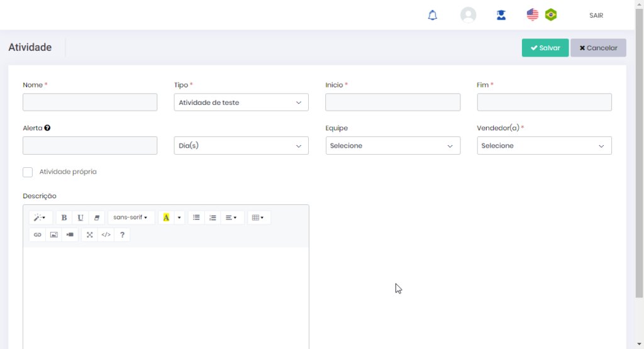
Task: Click into the Nome text field
Action: tap(90, 102)
